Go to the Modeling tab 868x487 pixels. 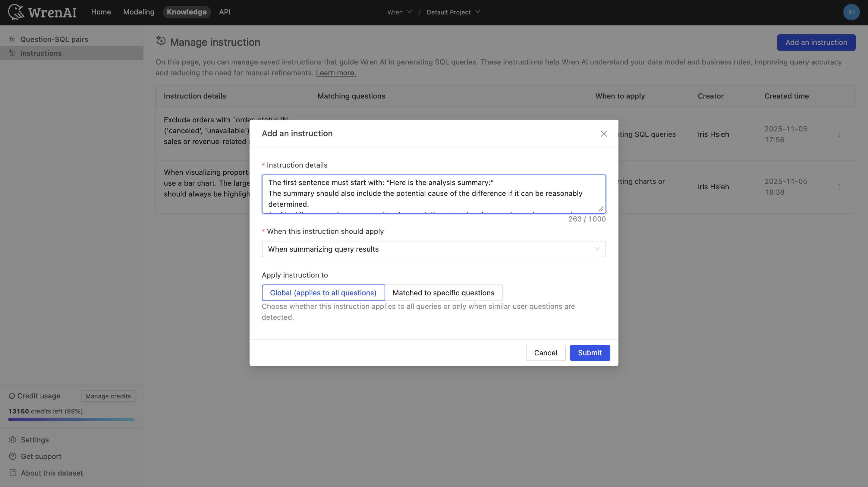[x=139, y=12]
